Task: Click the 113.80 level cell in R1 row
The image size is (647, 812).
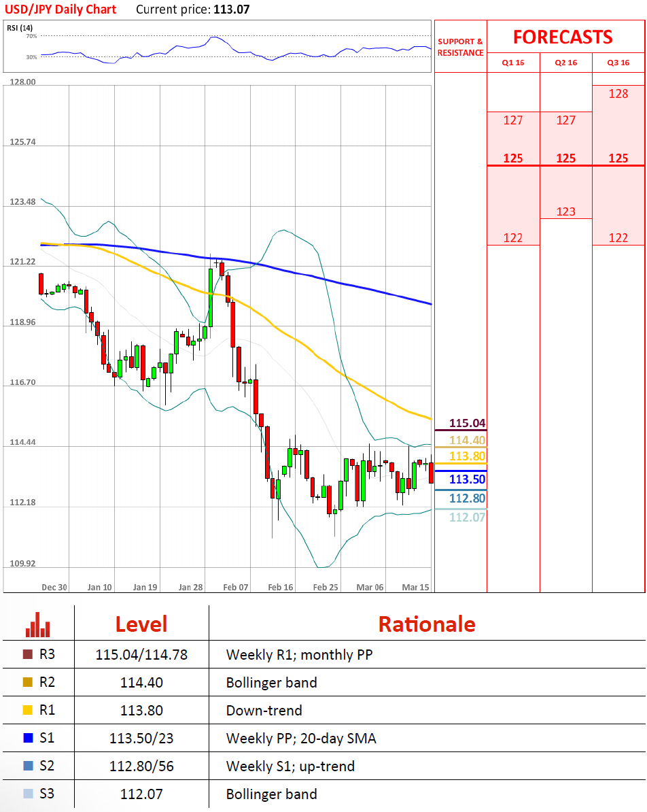Action: click(141, 710)
